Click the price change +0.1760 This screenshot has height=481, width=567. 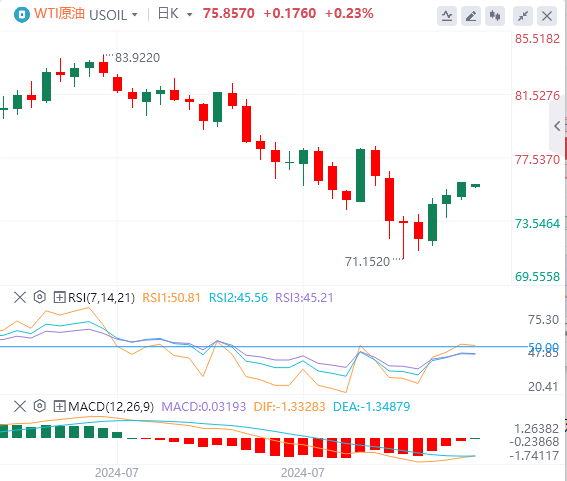(290, 13)
